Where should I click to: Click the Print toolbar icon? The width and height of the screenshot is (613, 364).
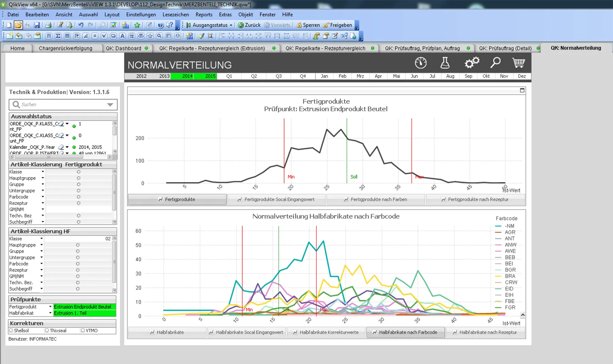point(48,25)
